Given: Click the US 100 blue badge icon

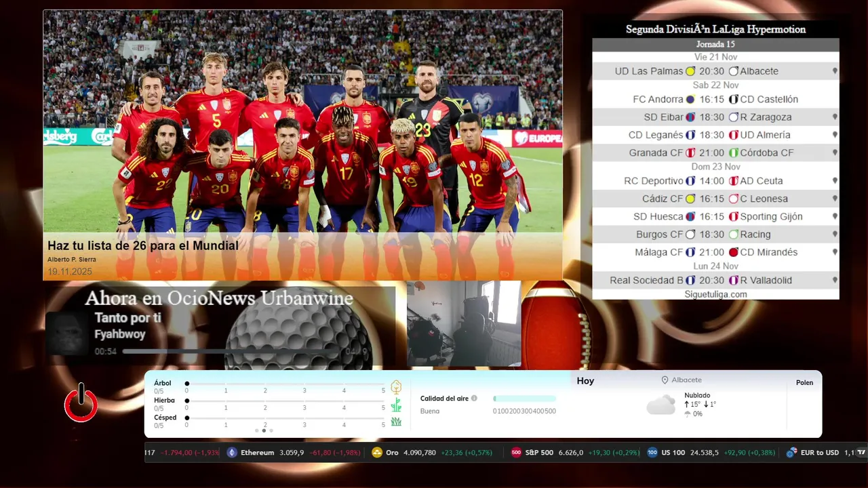Looking at the screenshot, I should pos(652,453).
